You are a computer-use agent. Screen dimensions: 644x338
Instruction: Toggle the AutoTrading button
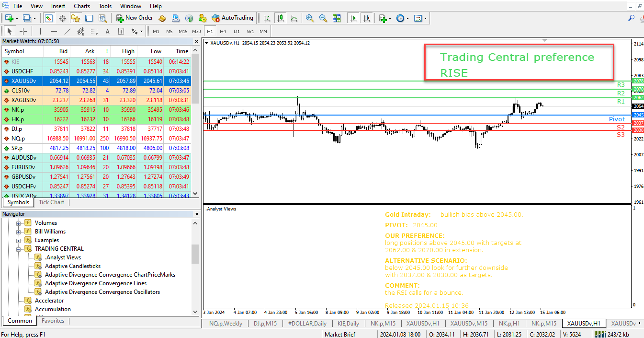pyautogui.click(x=233, y=18)
